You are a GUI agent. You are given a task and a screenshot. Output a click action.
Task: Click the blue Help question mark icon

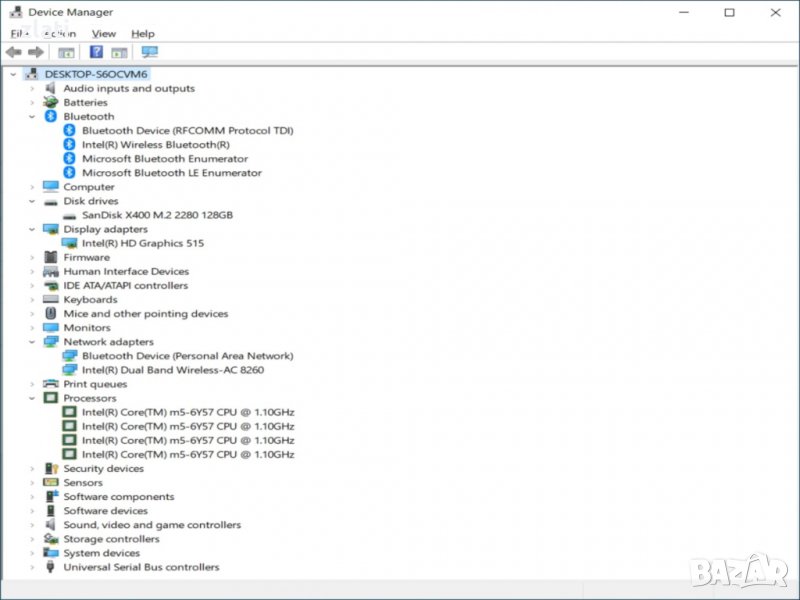tap(97, 52)
